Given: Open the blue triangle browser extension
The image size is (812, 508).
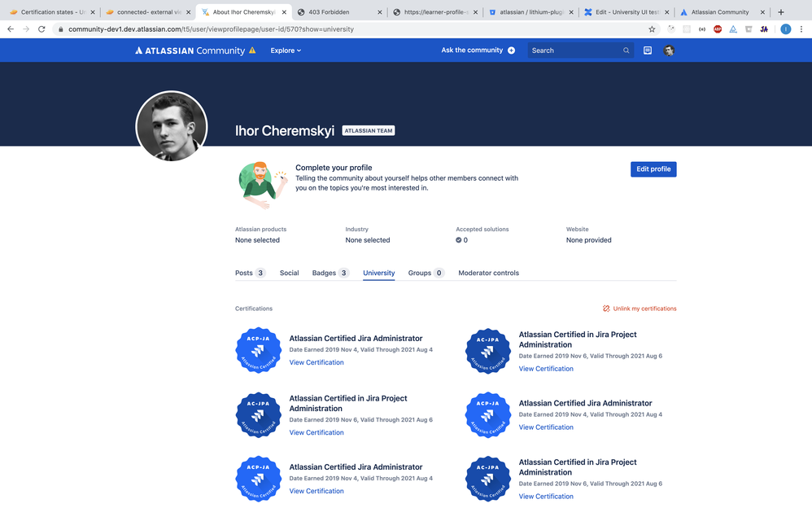Looking at the screenshot, I should point(733,29).
